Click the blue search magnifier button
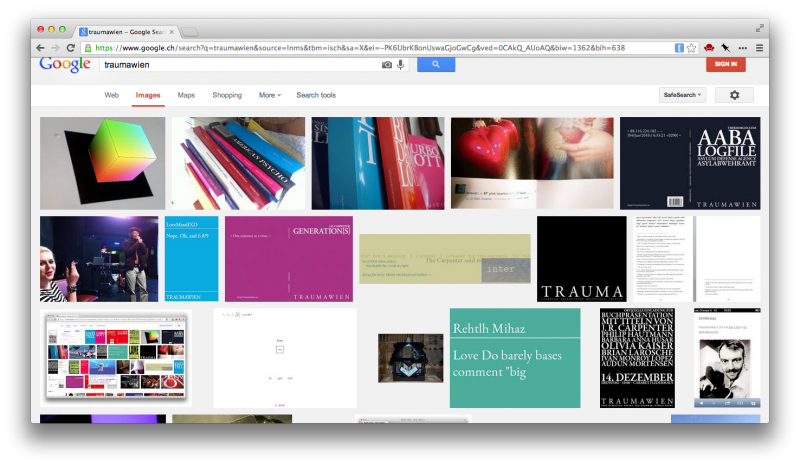This screenshot has height=466, width=800. coord(436,64)
